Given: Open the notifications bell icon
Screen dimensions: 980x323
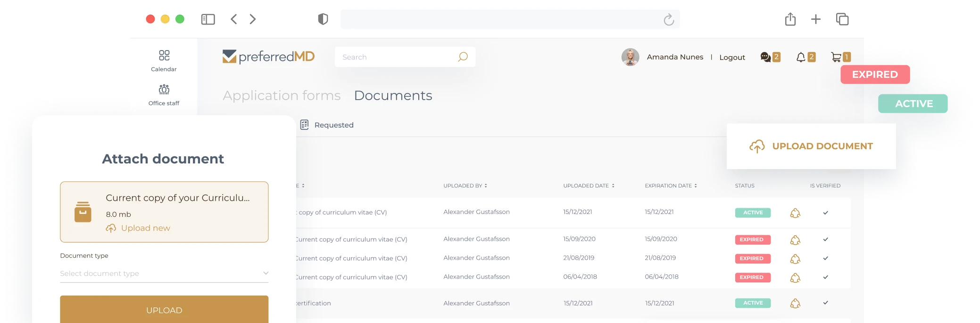Looking at the screenshot, I should (801, 57).
